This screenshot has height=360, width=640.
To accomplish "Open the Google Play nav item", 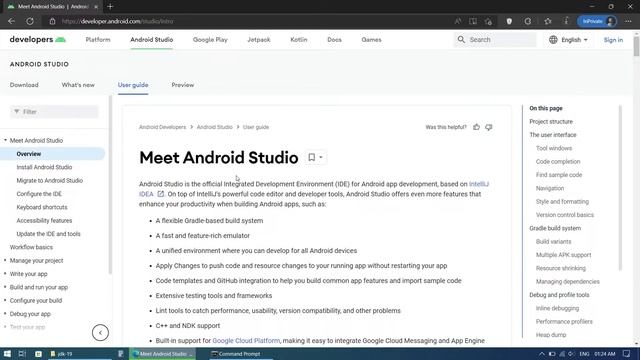I will click(210, 40).
